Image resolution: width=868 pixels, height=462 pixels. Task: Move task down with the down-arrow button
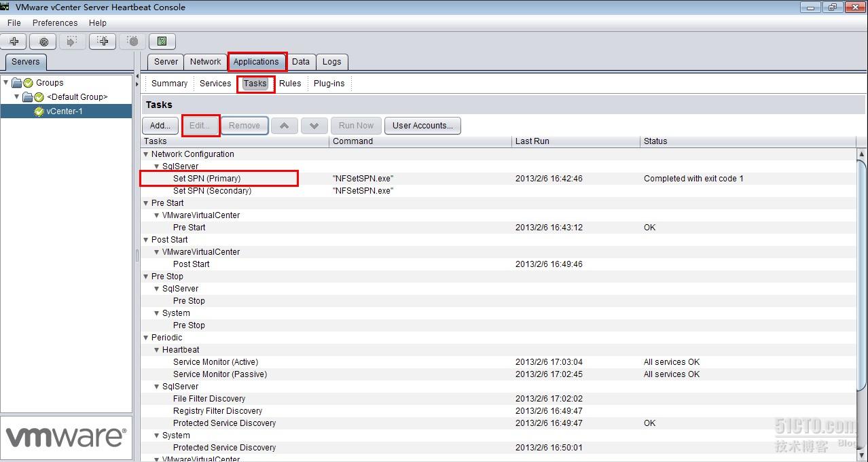314,126
